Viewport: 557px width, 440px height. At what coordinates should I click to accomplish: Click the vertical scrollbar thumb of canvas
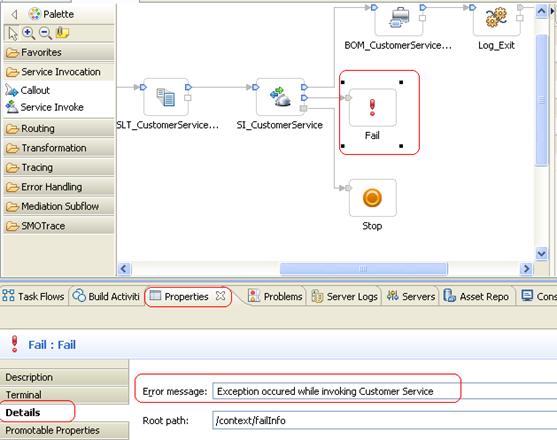point(541,100)
